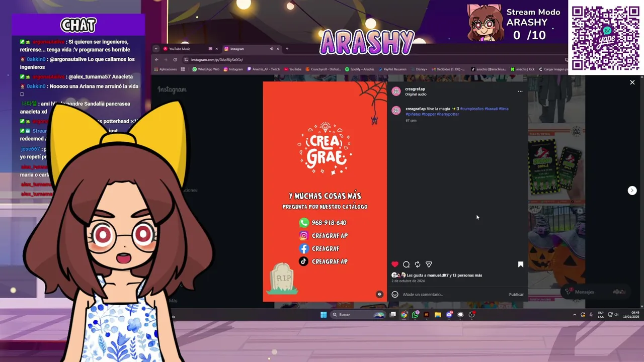Image resolution: width=644 pixels, height=362 pixels.
Task: Click the Publicar button
Action: (x=516, y=295)
